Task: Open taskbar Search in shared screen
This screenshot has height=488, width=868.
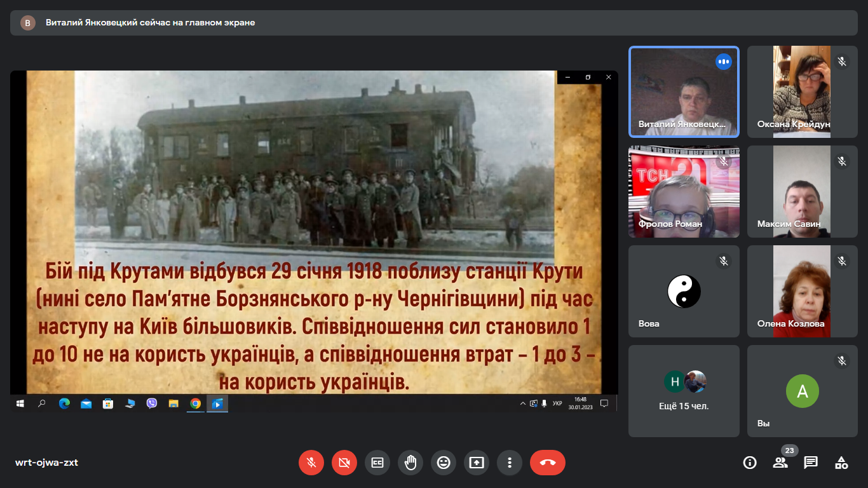Action: point(42,403)
